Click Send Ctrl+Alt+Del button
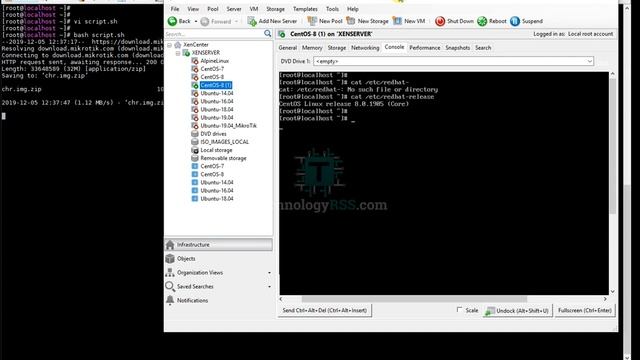The image size is (640, 360). tap(325, 311)
